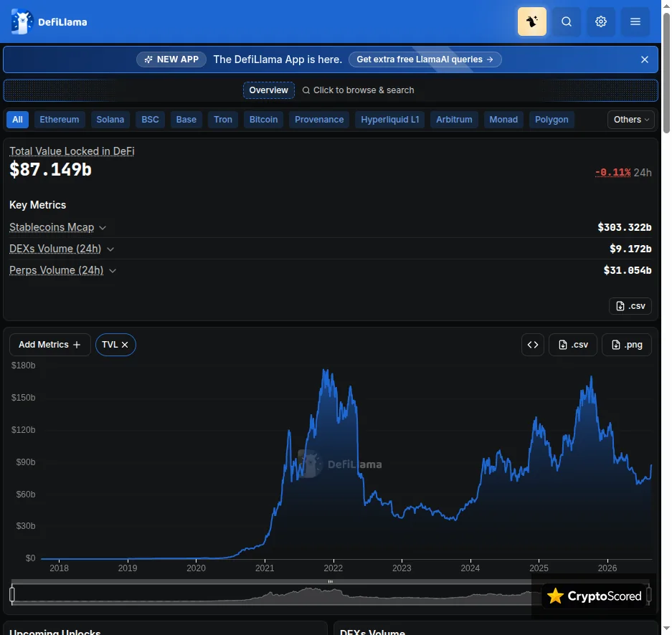Select the Overview tab
This screenshot has width=672, height=635.
coord(269,90)
